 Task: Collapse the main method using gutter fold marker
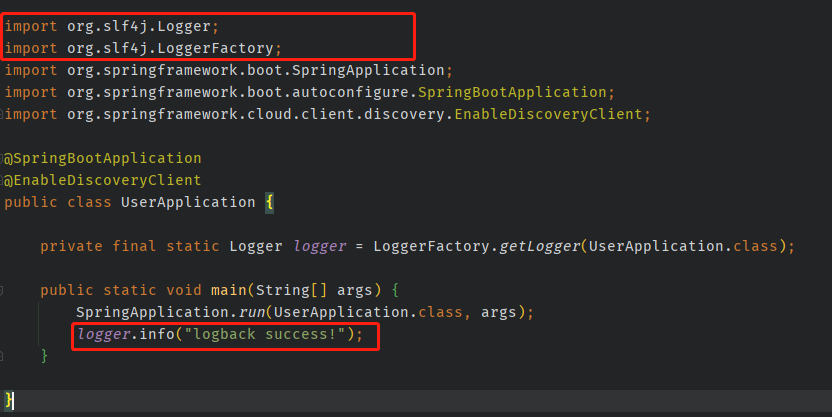[x=2, y=290]
